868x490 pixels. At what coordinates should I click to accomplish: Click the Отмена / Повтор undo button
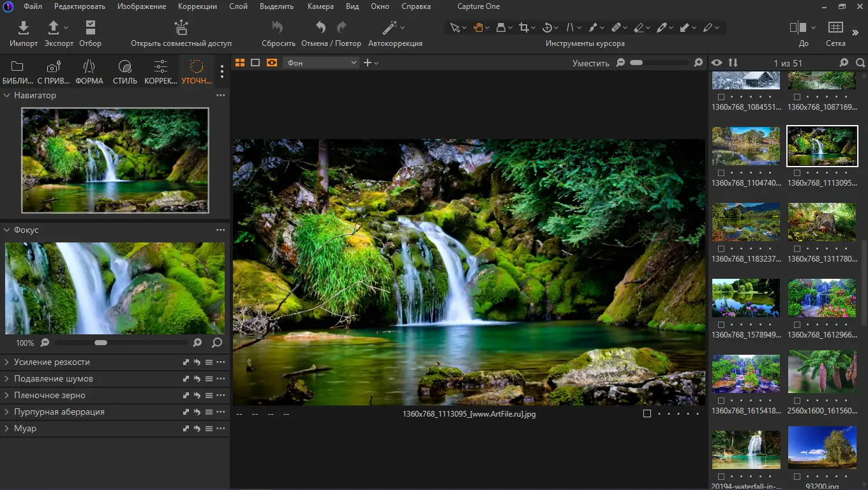pyautogui.click(x=321, y=28)
